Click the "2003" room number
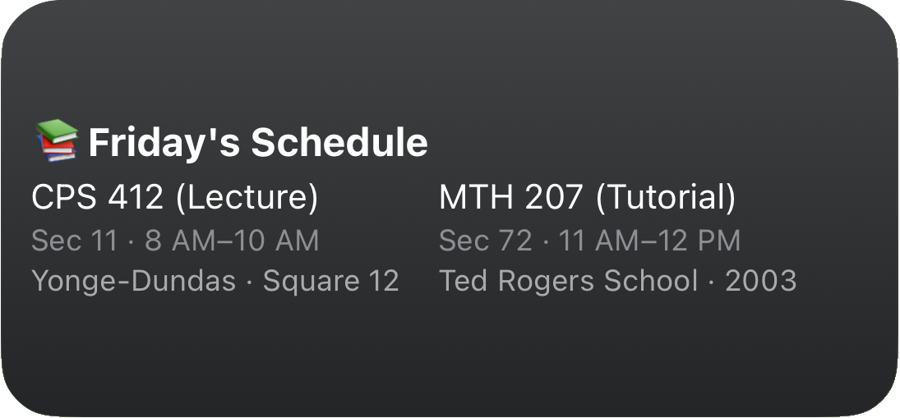The height and width of the screenshot is (418, 900). pos(761,281)
